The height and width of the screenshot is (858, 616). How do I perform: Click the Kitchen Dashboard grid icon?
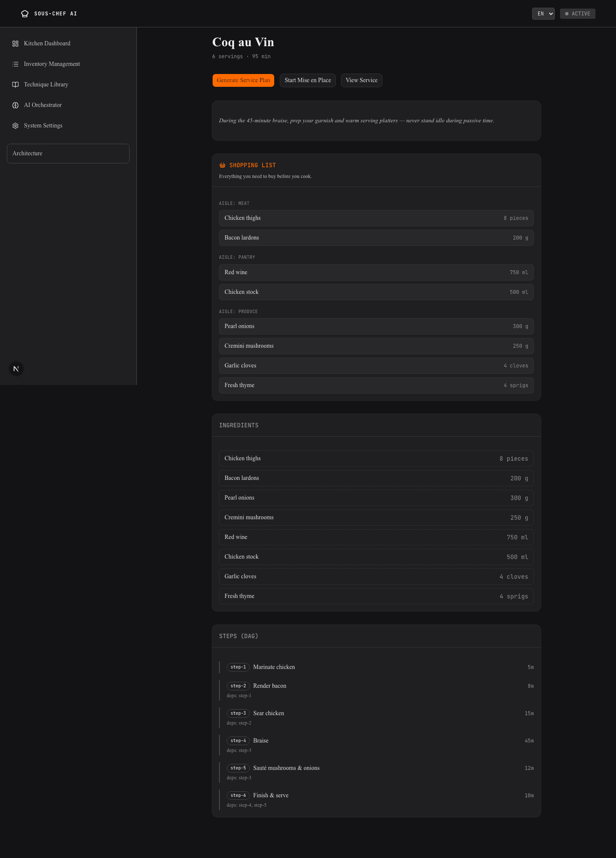tap(15, 44)
